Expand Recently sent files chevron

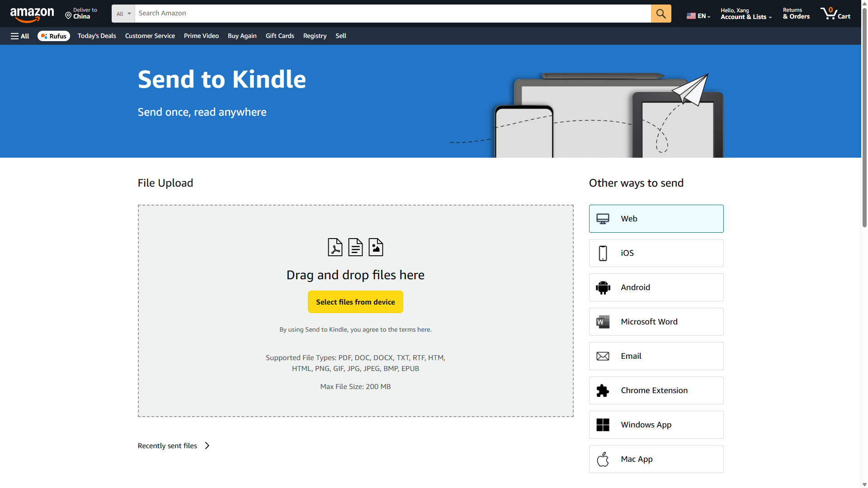click(207, 446)
